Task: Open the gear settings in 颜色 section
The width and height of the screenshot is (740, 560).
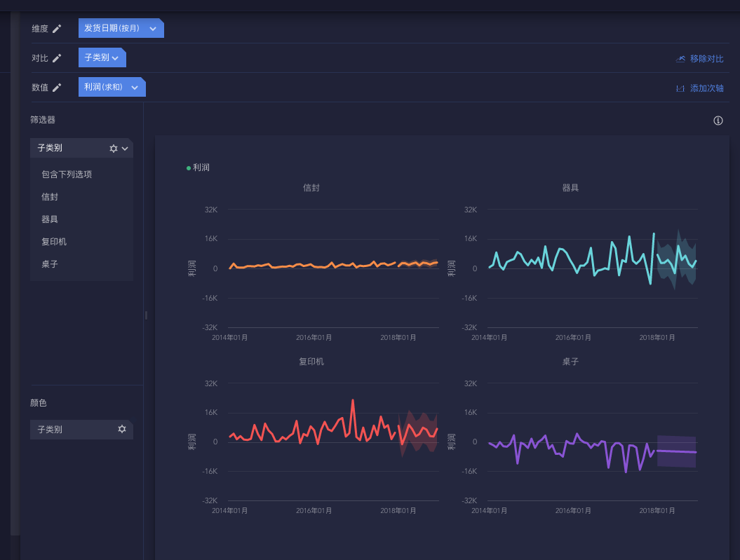Action: [122, 429]
